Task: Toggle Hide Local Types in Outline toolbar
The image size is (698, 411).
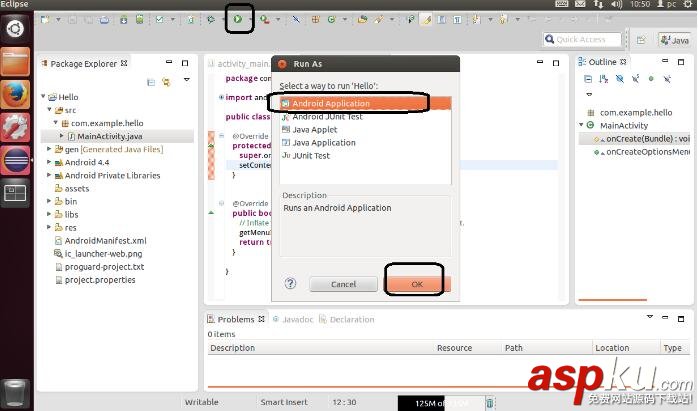Action: (667, 79)
